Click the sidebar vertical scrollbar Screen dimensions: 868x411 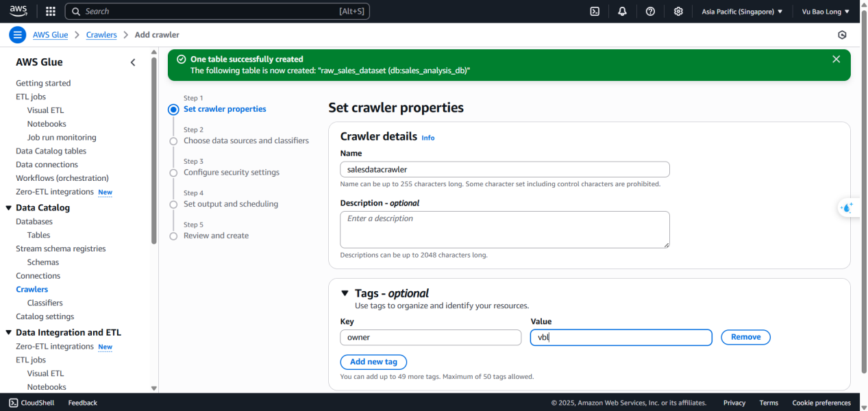[x=153, y=151]
